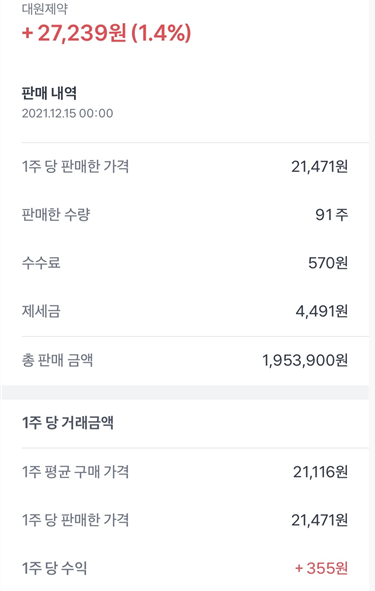Select the +27,239원 (1.4%) profit amount

[x=107, y=33]
